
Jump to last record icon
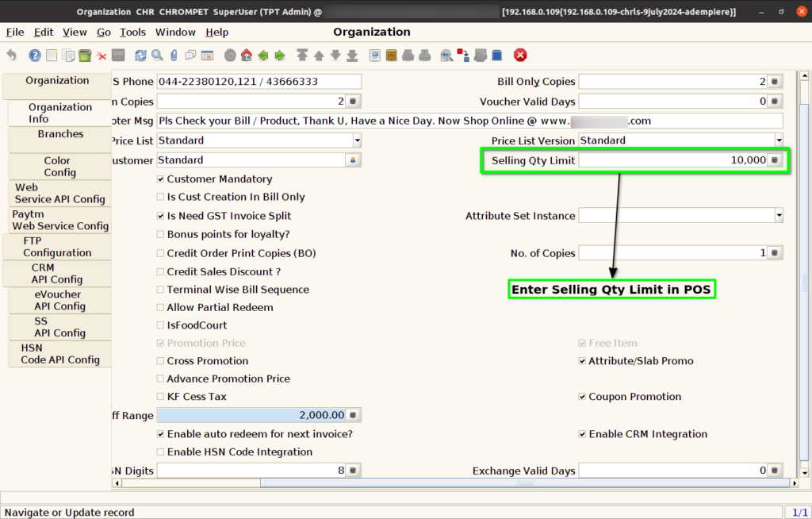[352, 55]
